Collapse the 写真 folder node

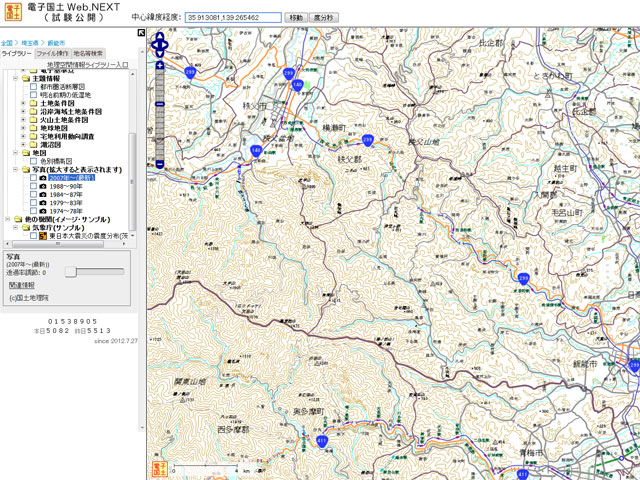(14, 170)
